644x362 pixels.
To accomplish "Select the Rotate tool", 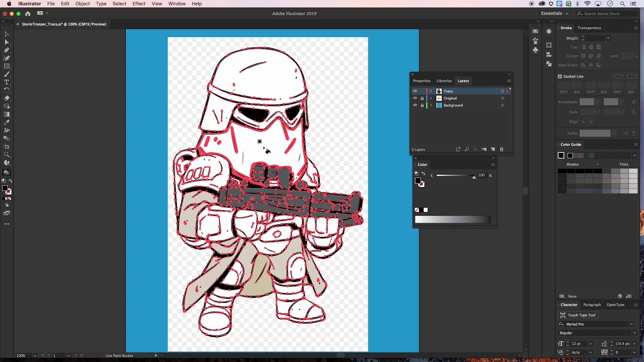I will [x=7, y=90].
